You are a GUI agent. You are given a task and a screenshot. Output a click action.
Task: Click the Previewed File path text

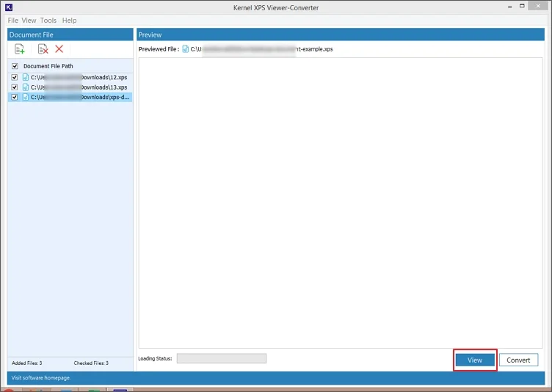[x=261, y=49]
